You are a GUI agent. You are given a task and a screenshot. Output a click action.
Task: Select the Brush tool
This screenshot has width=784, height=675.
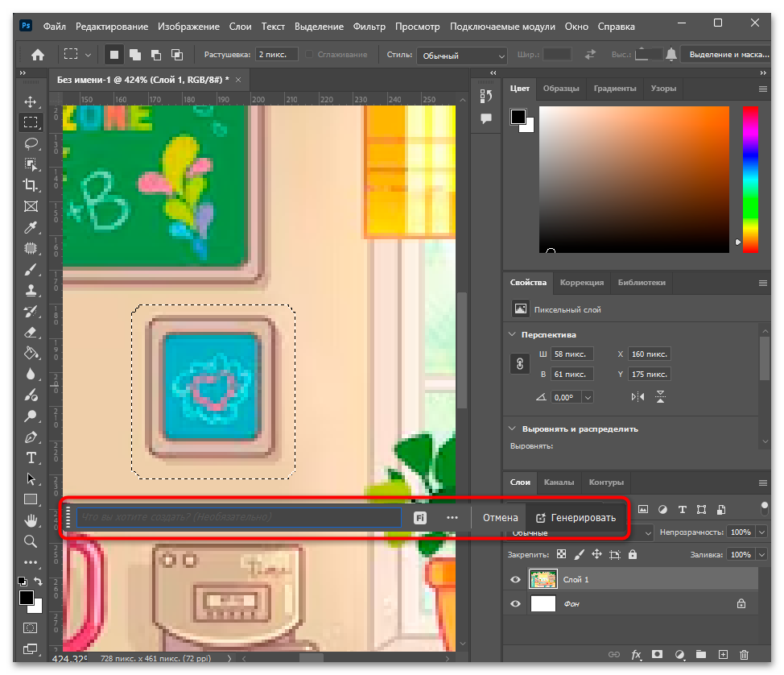click(x=31, y=270)
